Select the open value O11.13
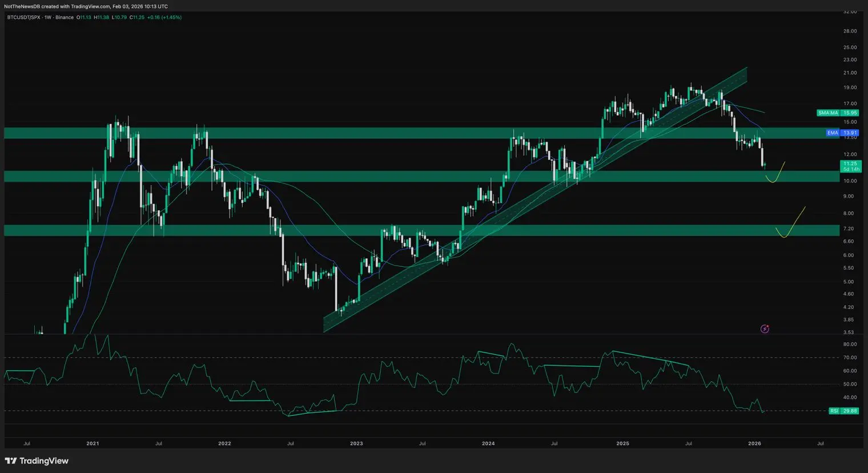Image resolution: width=868 pixels, height=473 pixels. (x=85, y=18)
